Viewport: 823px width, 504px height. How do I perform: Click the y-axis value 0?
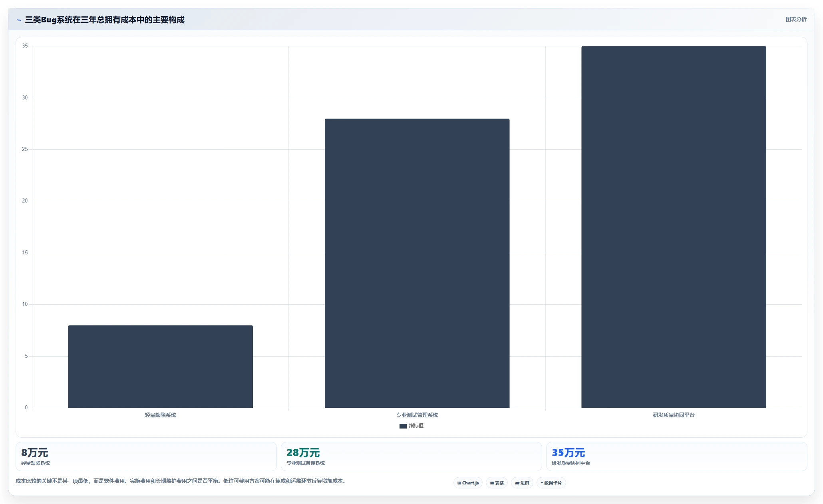pyautogui.click(x=26, y=408)
